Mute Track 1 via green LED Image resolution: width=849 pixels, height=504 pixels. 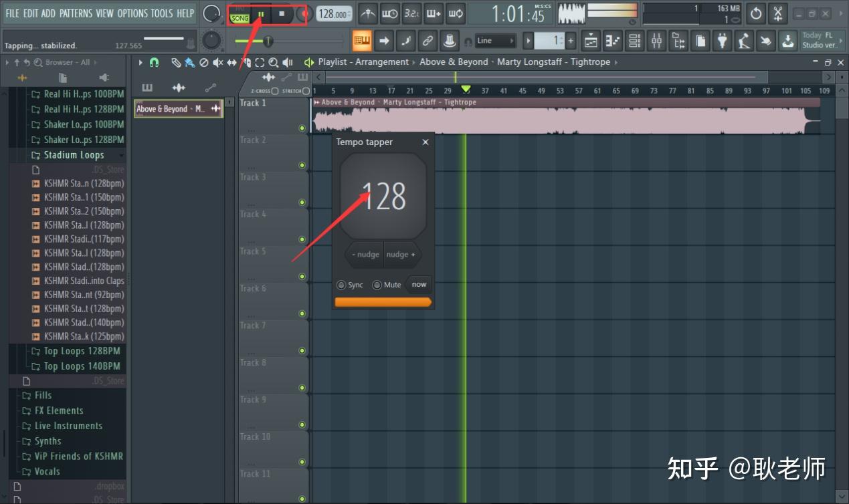302,128
